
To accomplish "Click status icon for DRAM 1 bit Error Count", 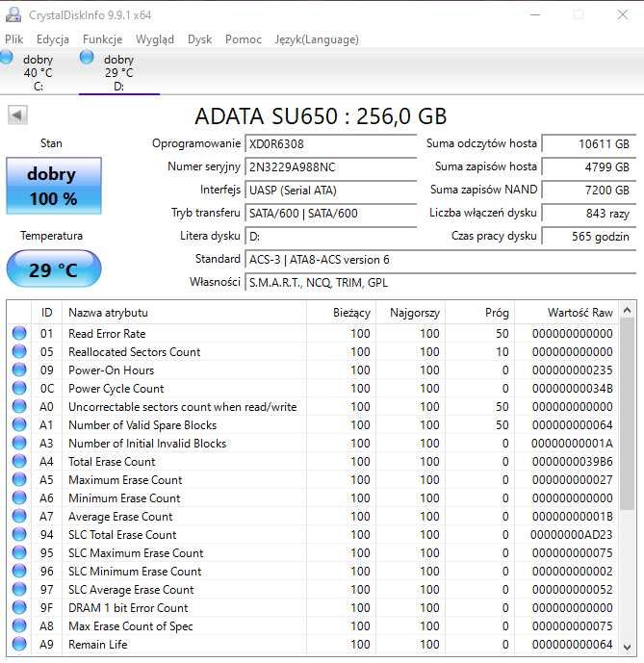I will click(x=19, y=607).
